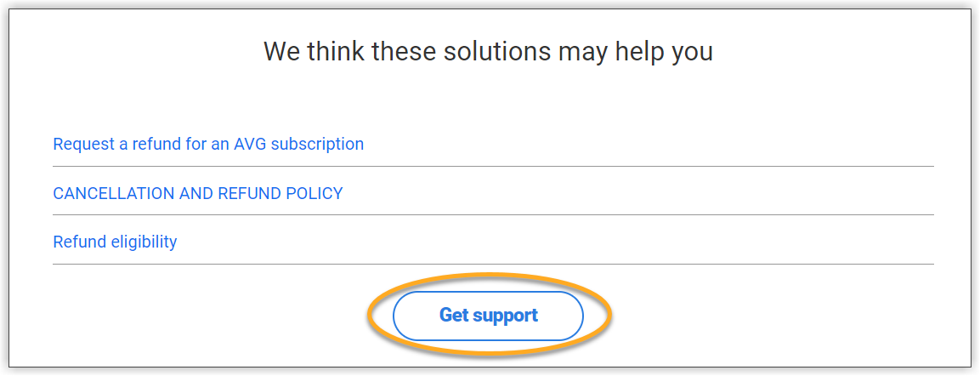Tap the blue-outlined Get support button
The image size is (980, 376).
[488, 316]
